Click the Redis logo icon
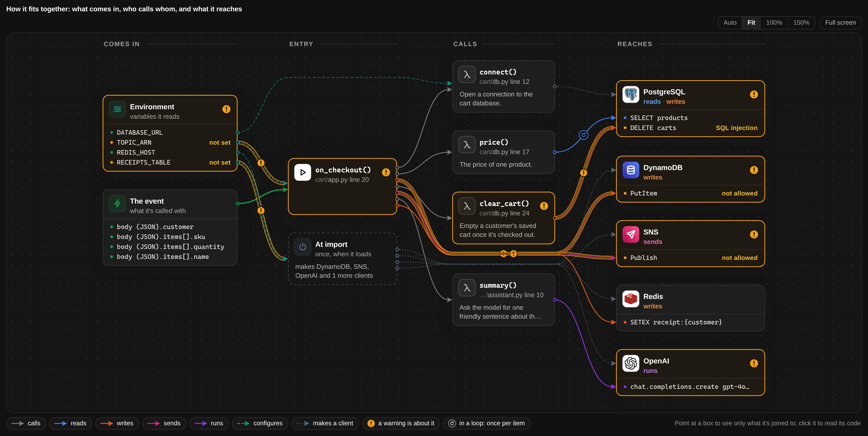868x436 pixels. (631, 299)
